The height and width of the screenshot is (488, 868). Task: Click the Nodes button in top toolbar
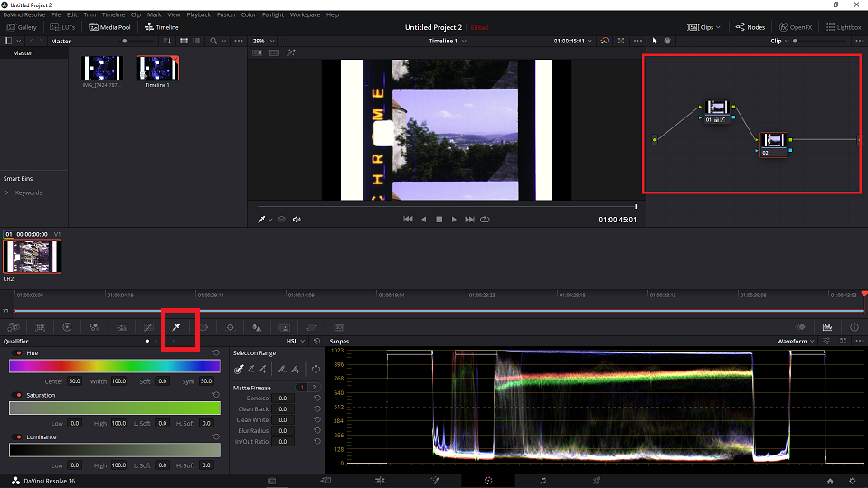tap(750, 27)
